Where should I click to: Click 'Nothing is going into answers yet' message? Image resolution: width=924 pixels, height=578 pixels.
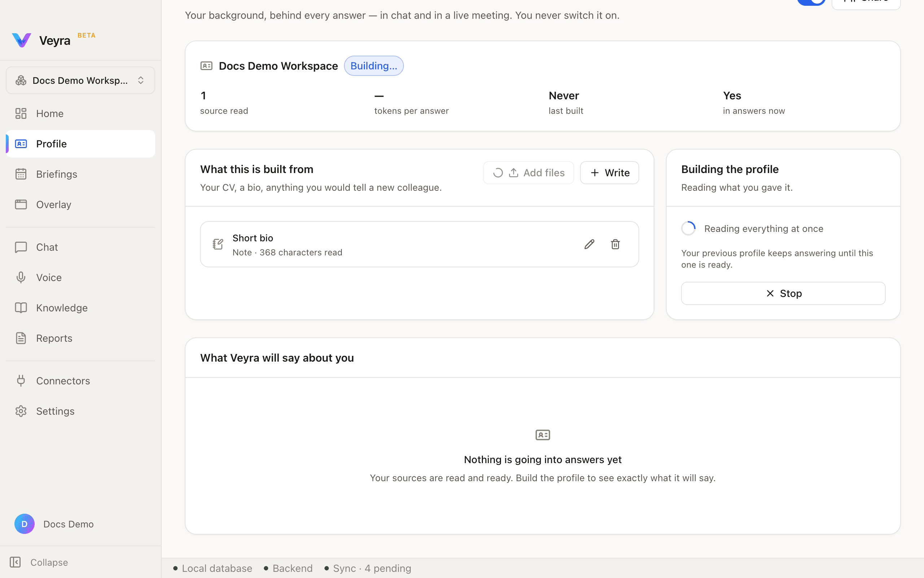pyautogui.click(x=542, y=460)
